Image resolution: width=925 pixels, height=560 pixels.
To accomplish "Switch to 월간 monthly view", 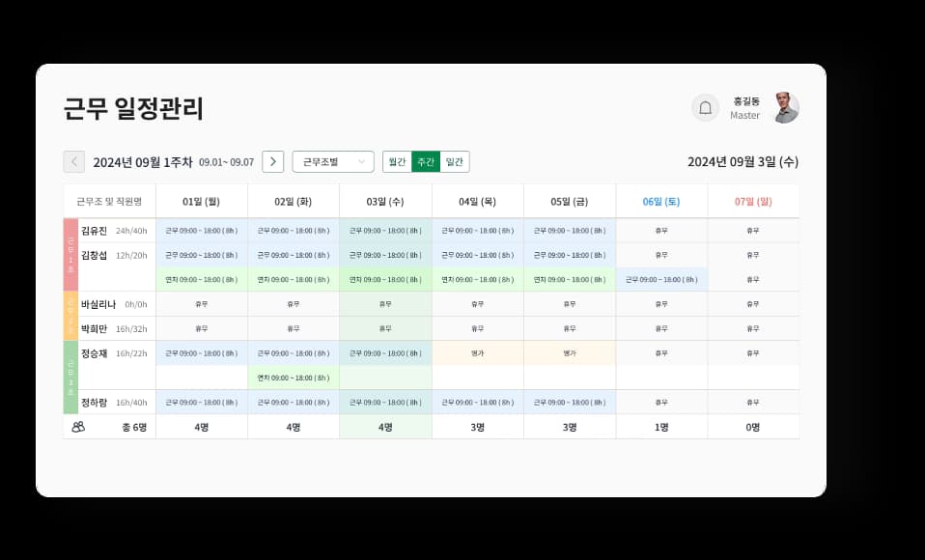I will pyautogui.click(x=397, y=161).
